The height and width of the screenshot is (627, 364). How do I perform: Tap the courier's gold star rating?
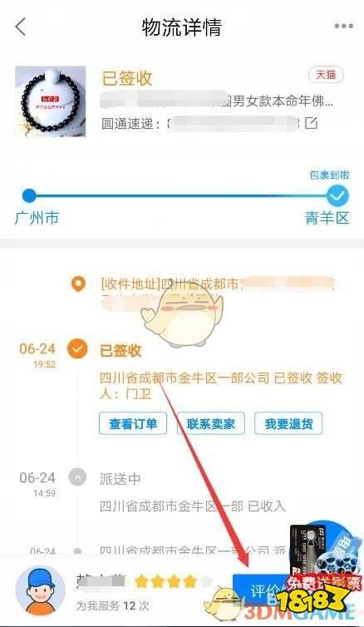tap(173, 582)
